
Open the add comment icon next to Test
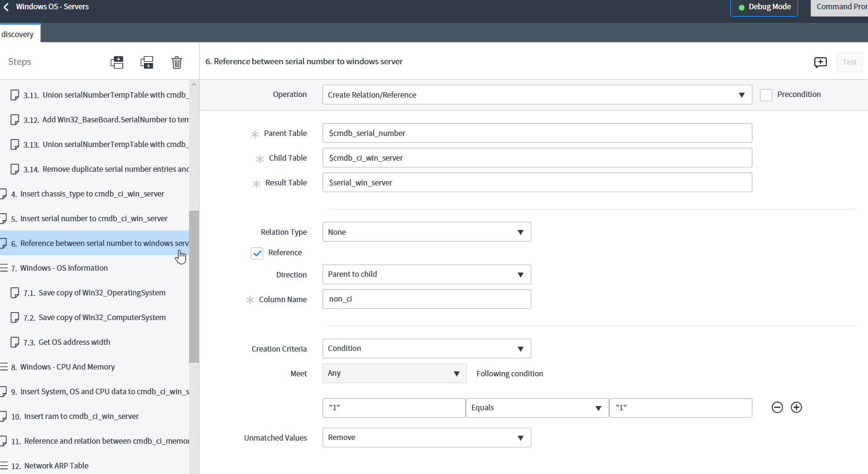820,62
